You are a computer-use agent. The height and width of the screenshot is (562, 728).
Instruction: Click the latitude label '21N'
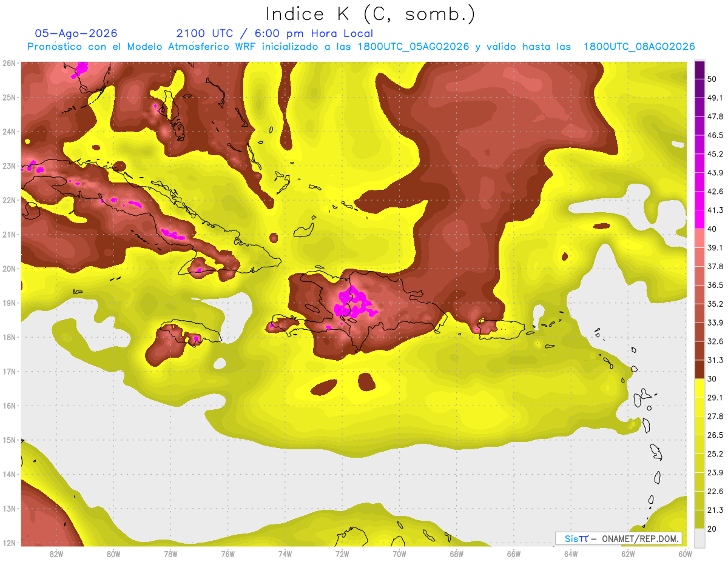point(9,235)
